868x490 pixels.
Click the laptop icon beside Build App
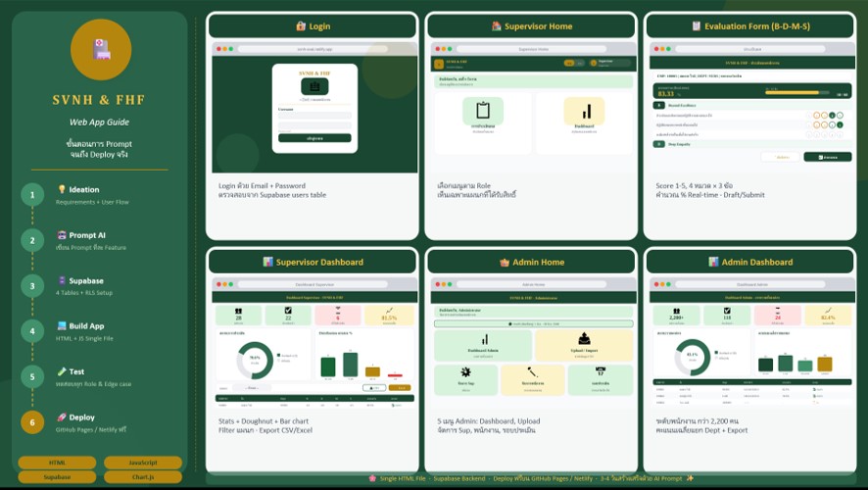(62, 326)
